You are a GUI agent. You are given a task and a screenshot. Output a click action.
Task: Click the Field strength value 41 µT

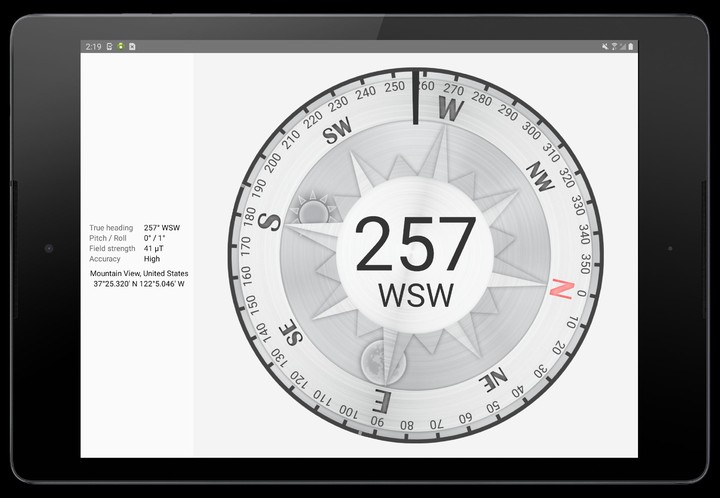coord(154,248)
